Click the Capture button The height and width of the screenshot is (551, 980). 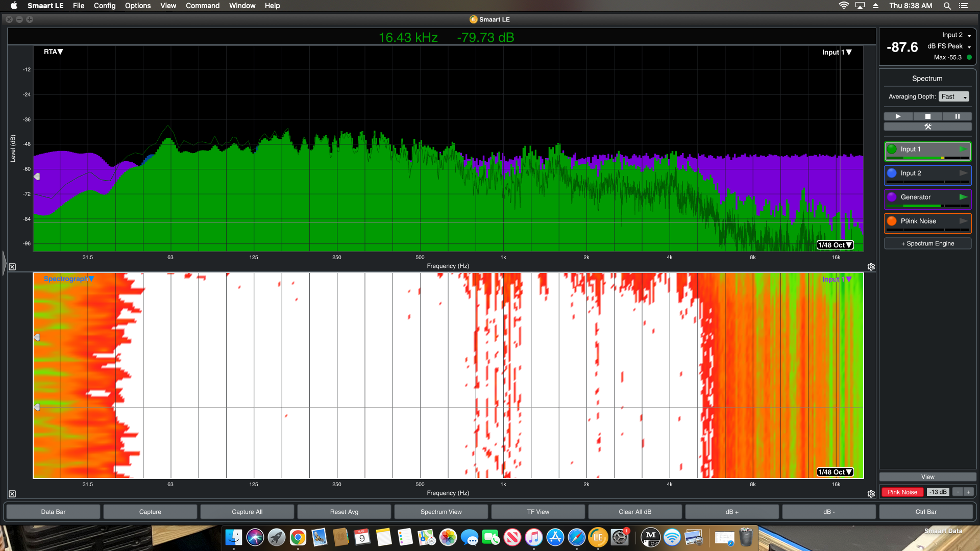pos(150,512)
